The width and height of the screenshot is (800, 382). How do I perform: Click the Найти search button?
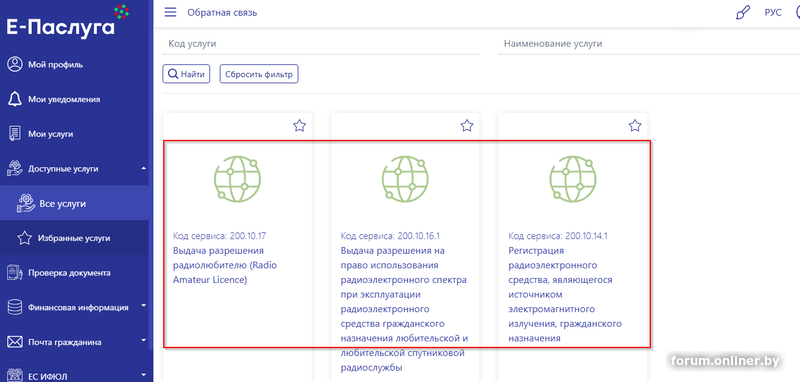186,74
